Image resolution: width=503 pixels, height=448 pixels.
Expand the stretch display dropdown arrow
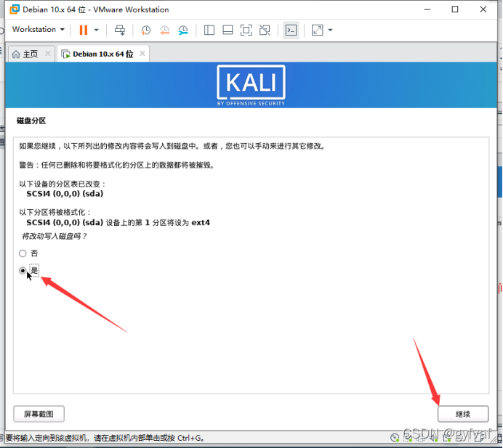point(330,30)
